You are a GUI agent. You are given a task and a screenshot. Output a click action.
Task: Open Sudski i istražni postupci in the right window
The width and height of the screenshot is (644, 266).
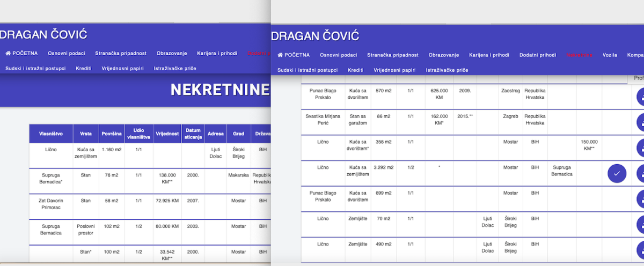[308, 70]
